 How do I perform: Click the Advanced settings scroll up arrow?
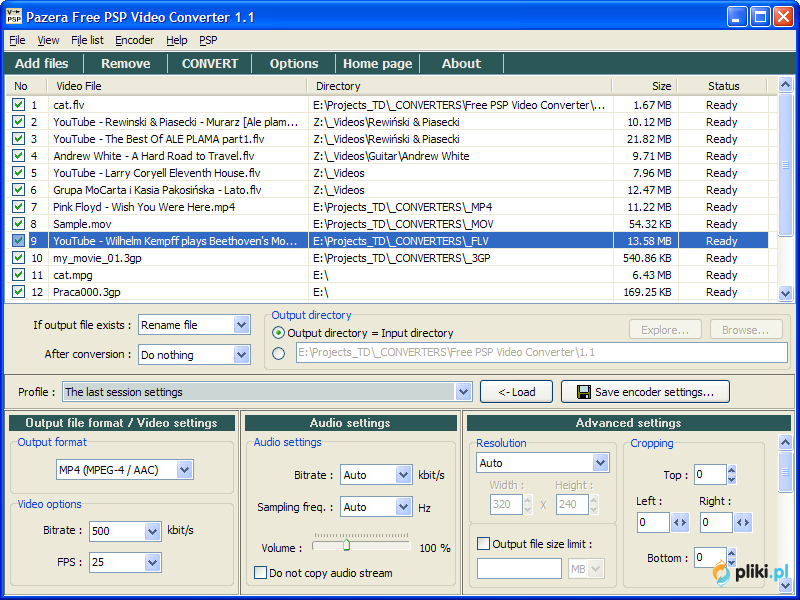tap(785, 442)
